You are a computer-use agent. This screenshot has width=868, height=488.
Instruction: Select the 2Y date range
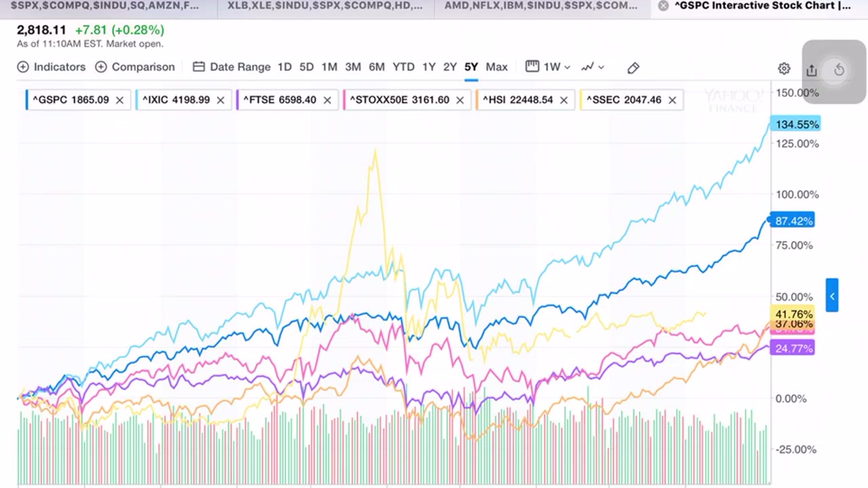(450, 67)
